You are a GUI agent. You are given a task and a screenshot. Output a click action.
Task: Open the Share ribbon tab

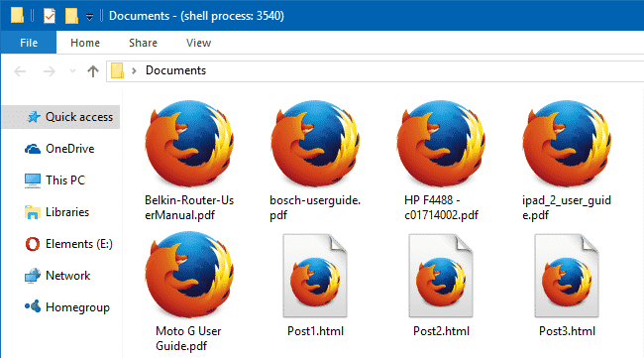[x=143, y=43]
